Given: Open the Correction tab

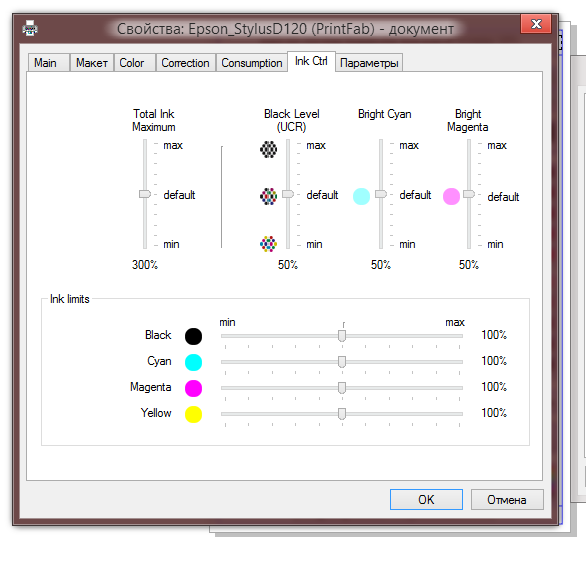Looking at the screenshot, I should (x=186, y=63).
